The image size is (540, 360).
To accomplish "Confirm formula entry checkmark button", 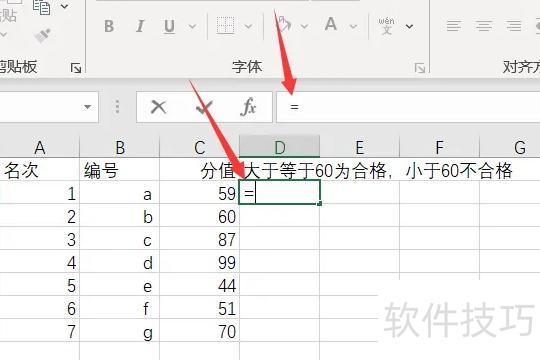I will [204, 107].
